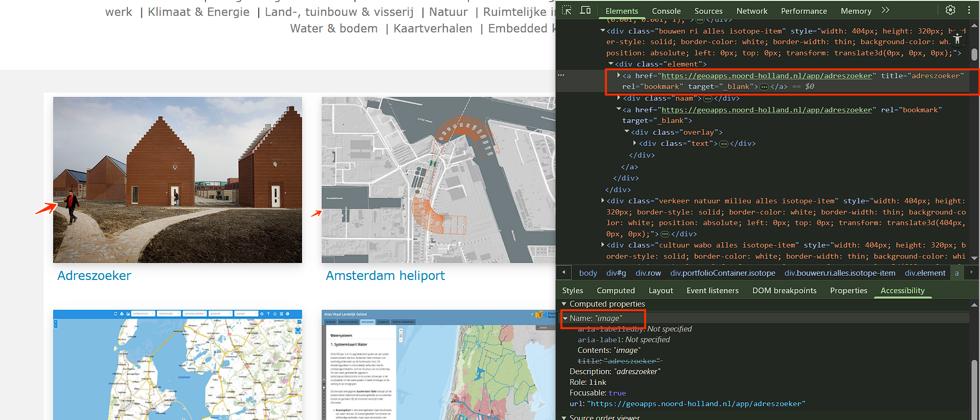Viewport: 980px width, 420px height.
Task: Expand the "verkeer natuur milieu" div node
Action: tap(602, 201)
